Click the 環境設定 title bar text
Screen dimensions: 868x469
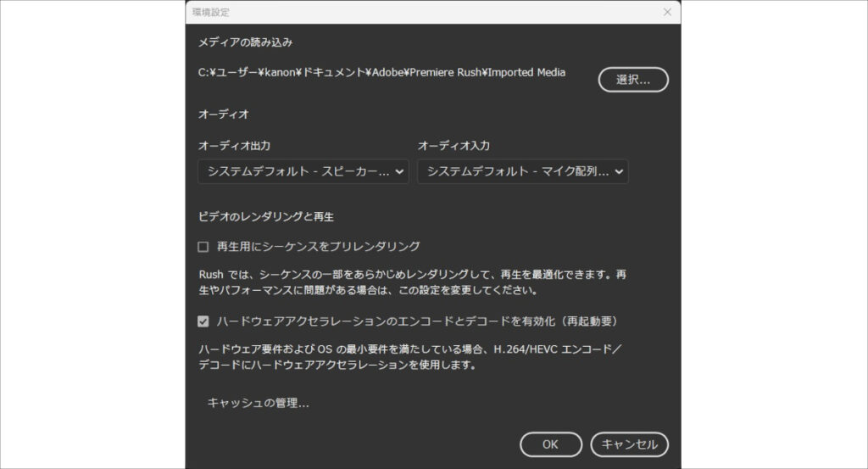[x=210, y=12]
